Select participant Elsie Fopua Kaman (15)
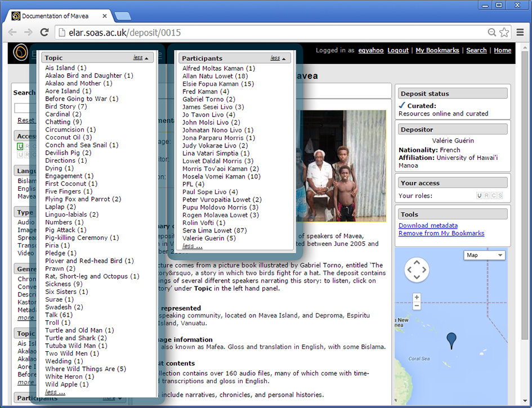The height and width of the screenshot is (408, 532). tap(218, 84)
